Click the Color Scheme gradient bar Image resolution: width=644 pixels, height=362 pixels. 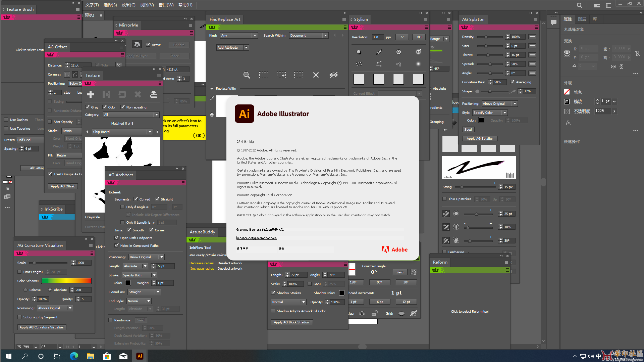pos(66,281)
